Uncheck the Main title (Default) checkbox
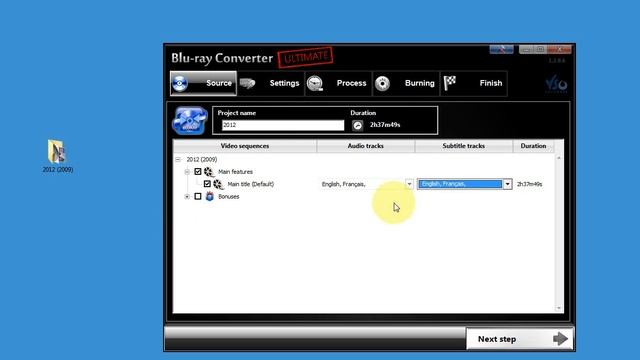Viewport: 640px width, 360px height. pos(207,184)
